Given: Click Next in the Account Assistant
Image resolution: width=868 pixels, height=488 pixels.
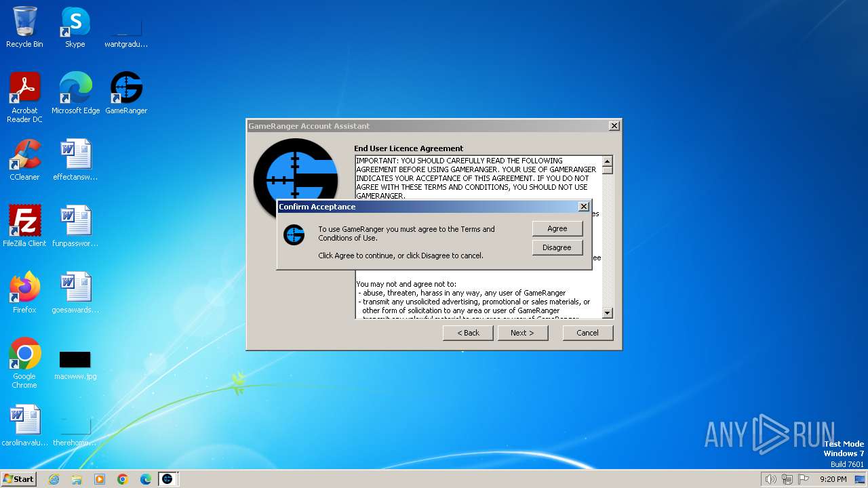Looking at the screenshot, I should pos(522,333).
